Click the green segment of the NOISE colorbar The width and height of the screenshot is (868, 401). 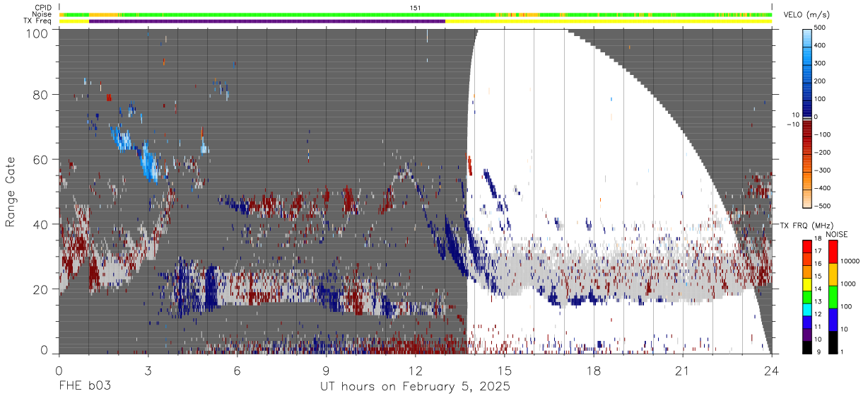[832, 296]
